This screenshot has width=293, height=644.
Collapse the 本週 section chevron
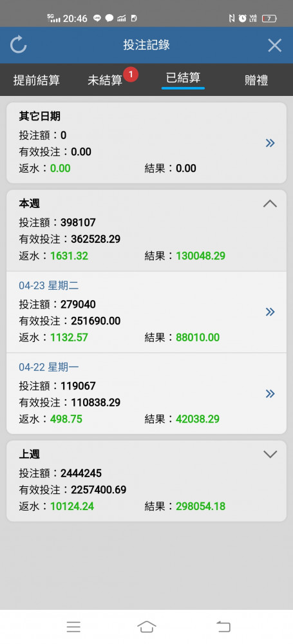[x=270, y=204]
